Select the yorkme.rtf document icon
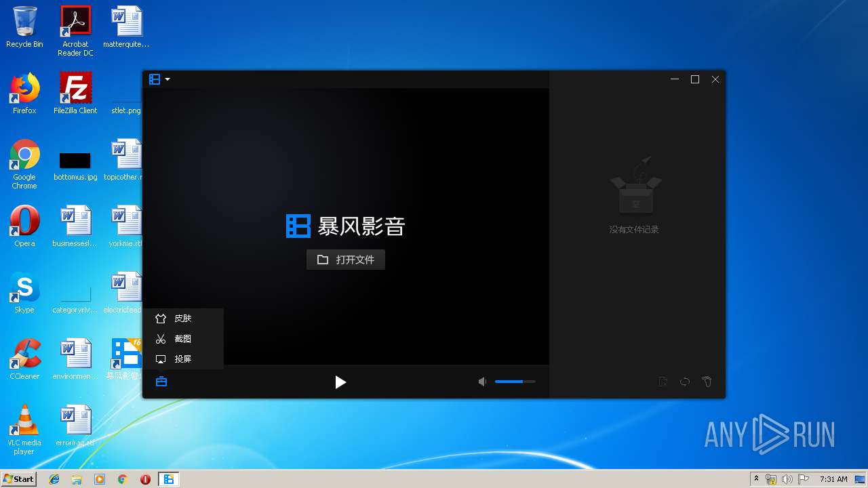This screenshot has height=488, width=868. [126, 226]
